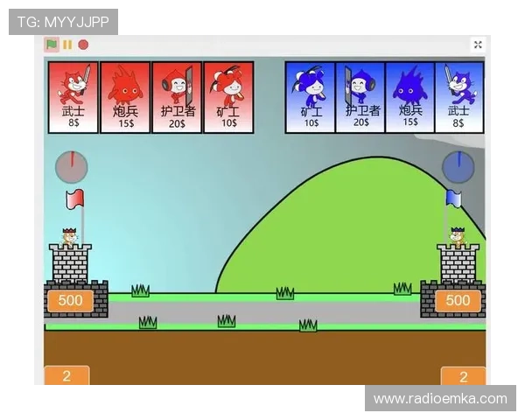
Task: Click the red team's round timer dial
Action: tap(72, 166)
